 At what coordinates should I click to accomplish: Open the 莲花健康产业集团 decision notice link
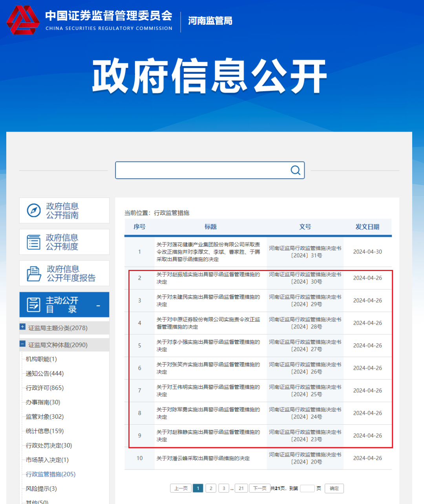[208, 252]
